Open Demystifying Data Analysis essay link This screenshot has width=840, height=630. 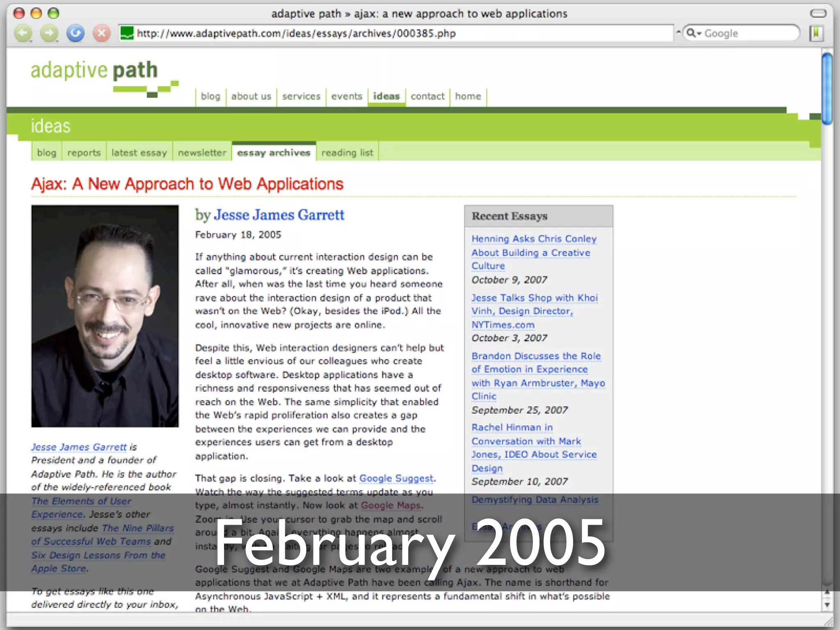pos(535,500)
